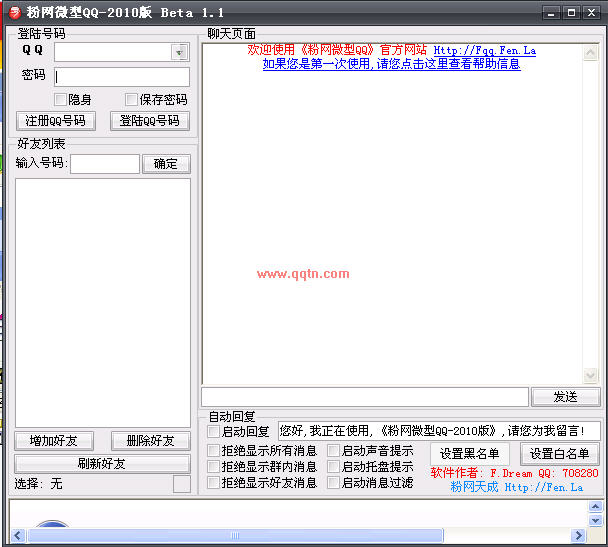Click the bottom panel scroll left arrow
This screenshot has height=547, width=608.
pos(17,536)
